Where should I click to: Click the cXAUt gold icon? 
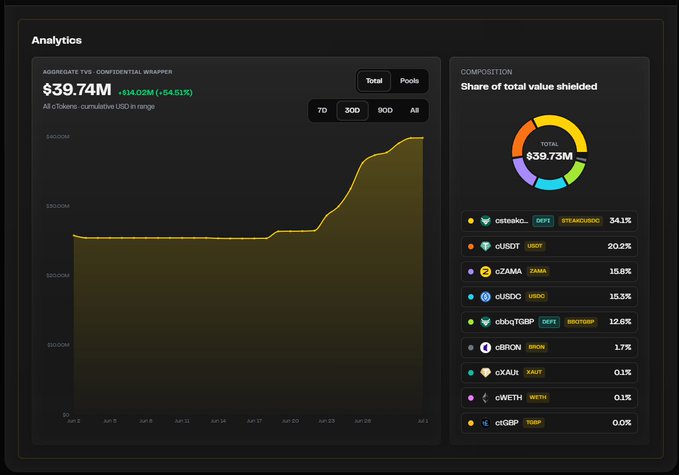[x=485, y=372]
